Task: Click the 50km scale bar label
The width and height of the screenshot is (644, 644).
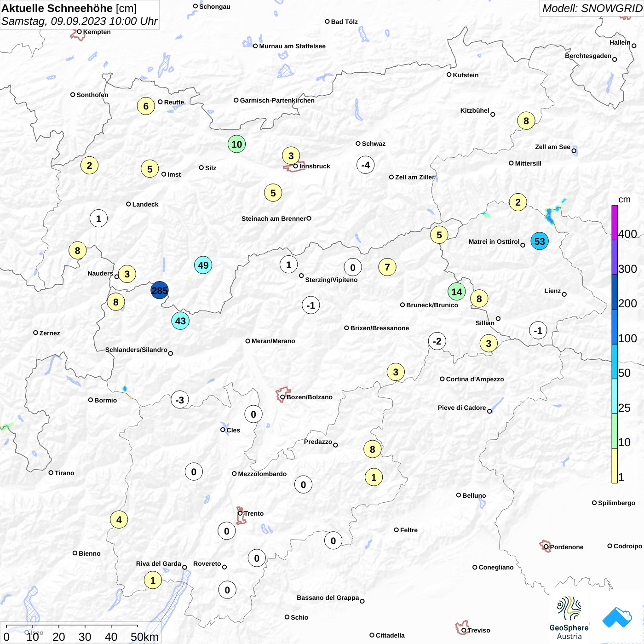Action: pos(144,637)
